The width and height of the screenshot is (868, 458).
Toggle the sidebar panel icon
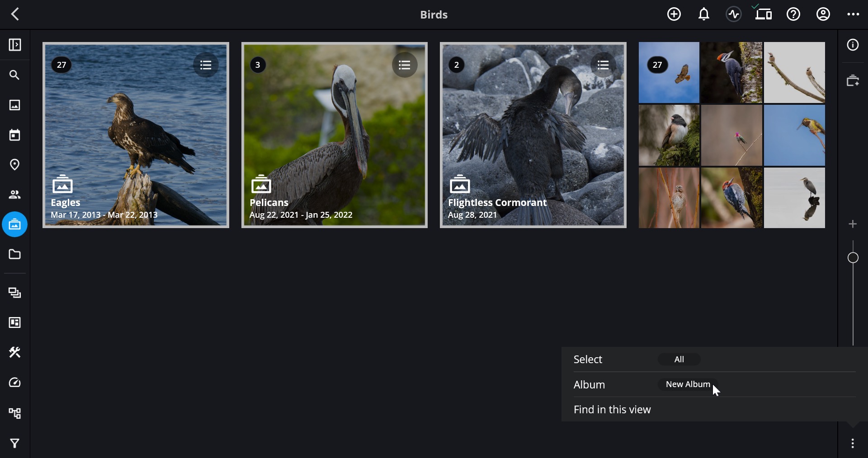[x=15, y=45]
